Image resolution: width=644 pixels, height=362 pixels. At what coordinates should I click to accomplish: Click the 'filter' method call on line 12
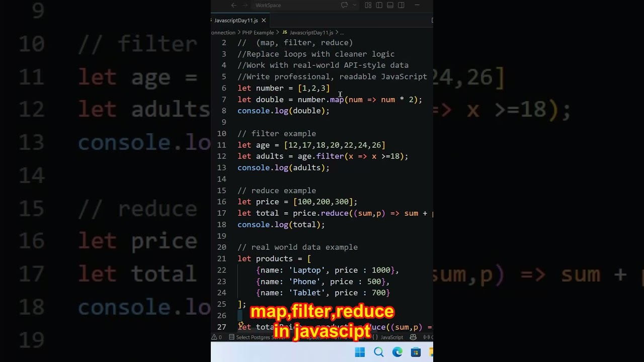pos(330,156)
